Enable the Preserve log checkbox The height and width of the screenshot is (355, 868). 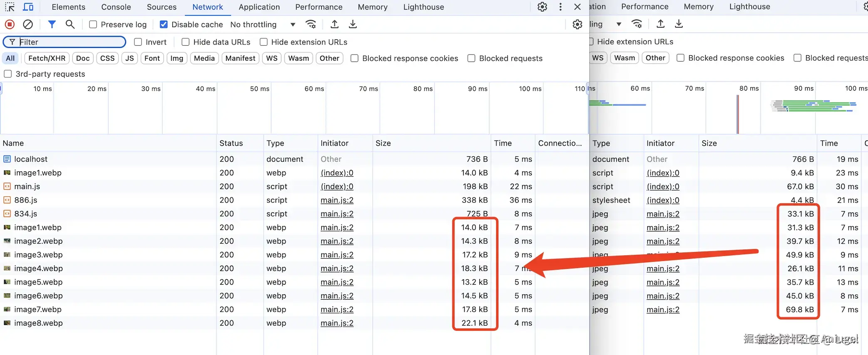[93, 25]
